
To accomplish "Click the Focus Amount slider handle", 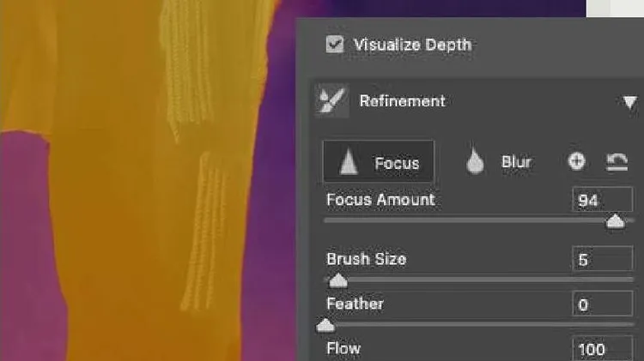I will pos(616,221).
